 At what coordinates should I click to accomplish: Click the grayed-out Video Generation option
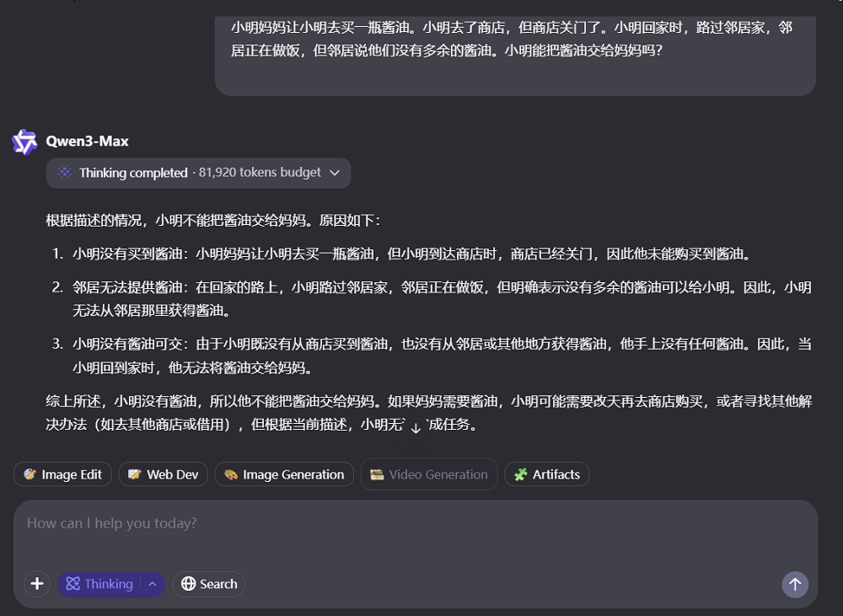click(428, 474)
